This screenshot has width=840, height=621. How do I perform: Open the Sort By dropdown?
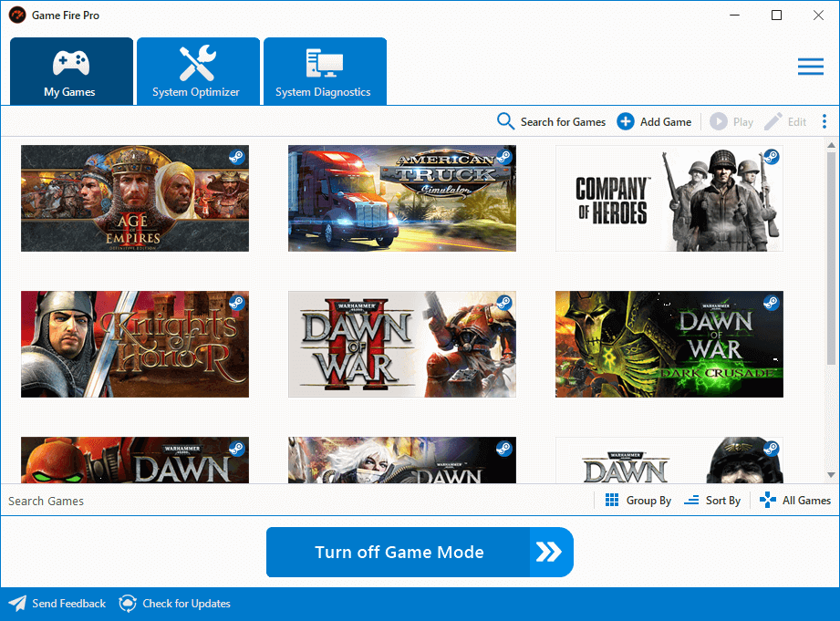coord(712,501)
